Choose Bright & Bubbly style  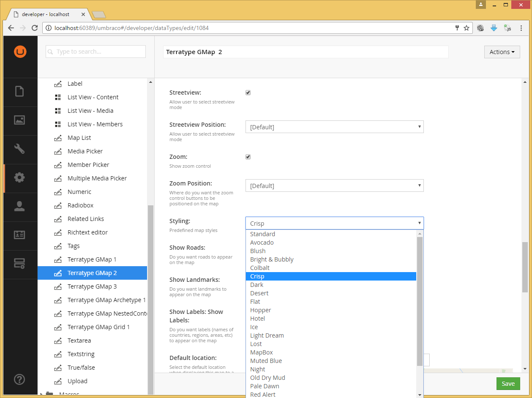331,259
